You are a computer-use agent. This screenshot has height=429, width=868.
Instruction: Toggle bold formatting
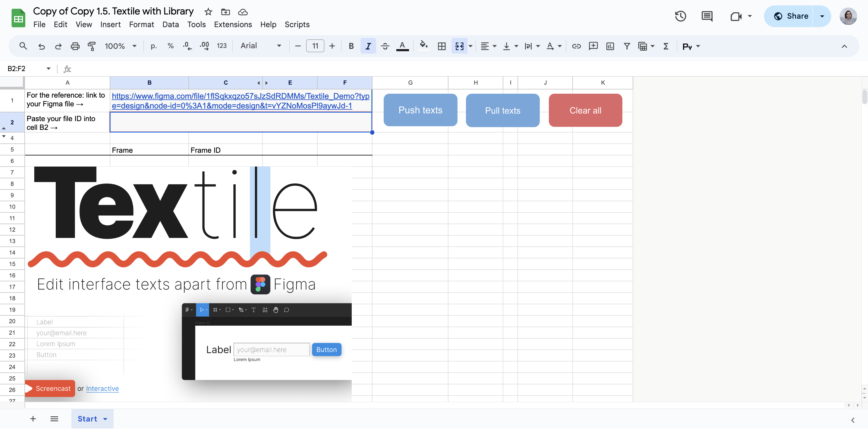[x=351, y=46]
